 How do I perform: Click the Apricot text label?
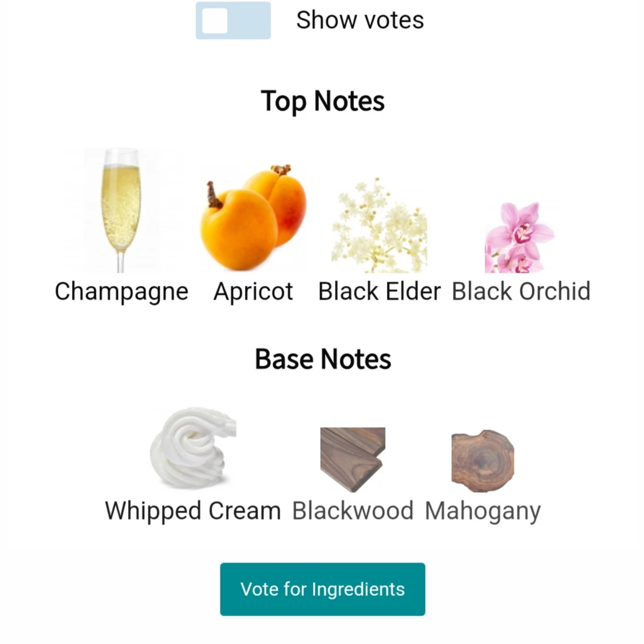point(253,291)
